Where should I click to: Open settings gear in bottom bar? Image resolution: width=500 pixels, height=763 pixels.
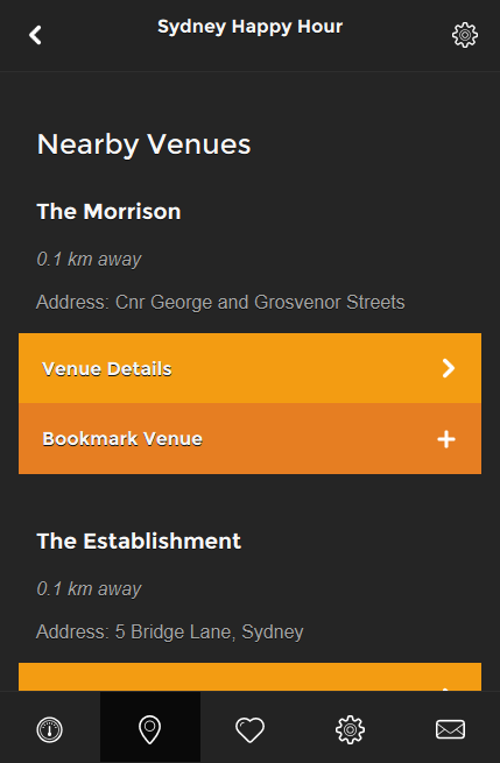click(350, 729)
